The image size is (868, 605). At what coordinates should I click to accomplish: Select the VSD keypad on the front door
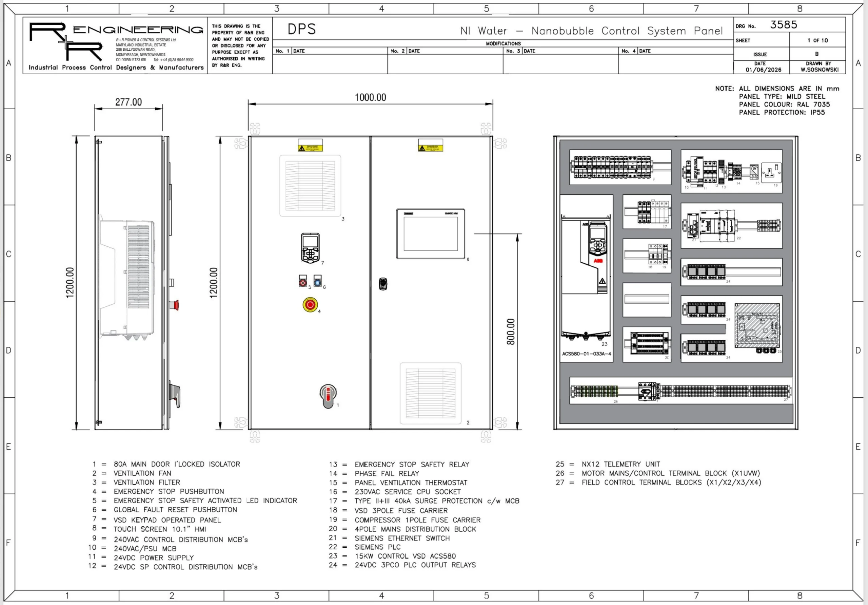(310, 248)
